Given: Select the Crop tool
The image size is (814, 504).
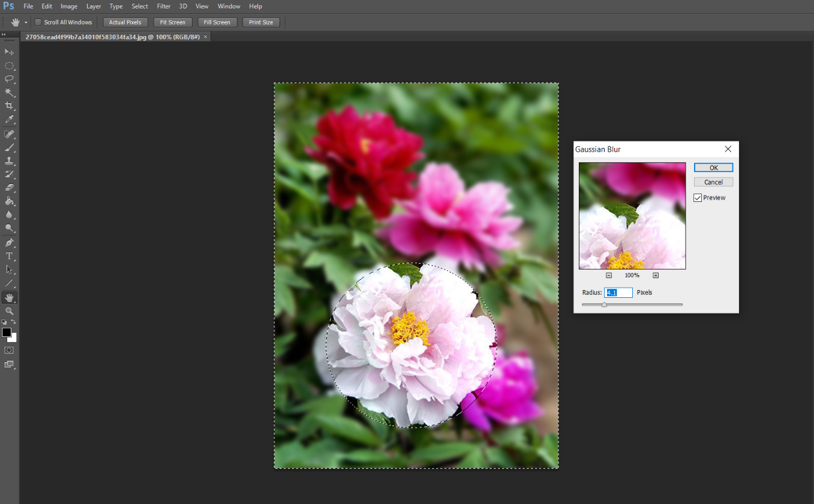Looking at the screenshot, I should coord(10,106).
